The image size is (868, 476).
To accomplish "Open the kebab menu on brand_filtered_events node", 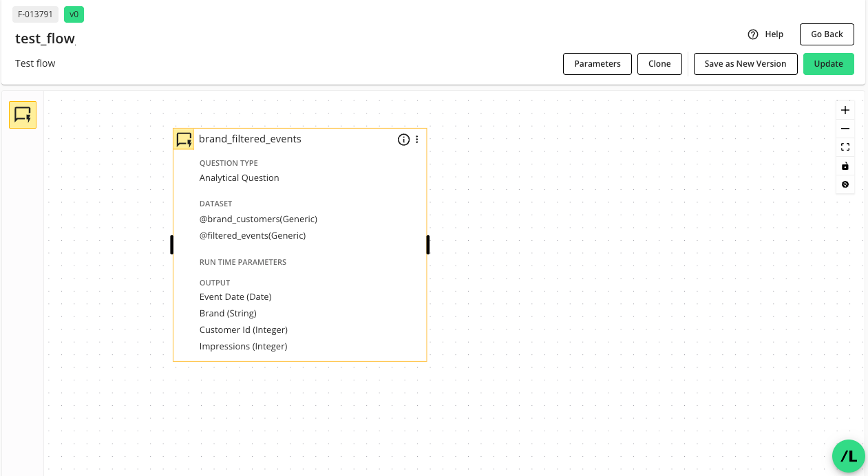I will [x=416, y=139].
